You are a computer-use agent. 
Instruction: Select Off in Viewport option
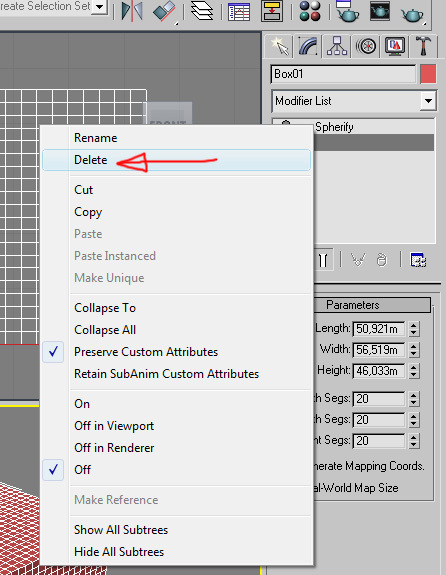click(176, 426)
